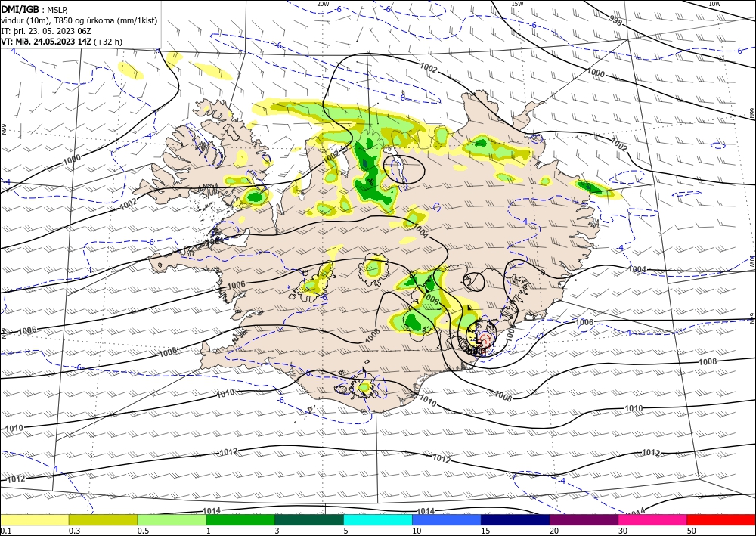
Task: Click the '998' isobar label
Action: 615,20
